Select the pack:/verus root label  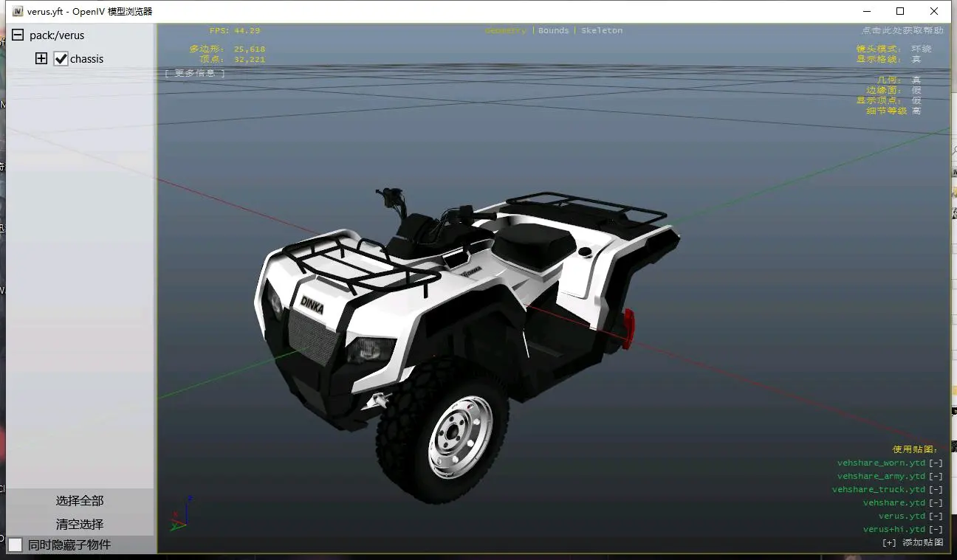[x=57, y=35]
